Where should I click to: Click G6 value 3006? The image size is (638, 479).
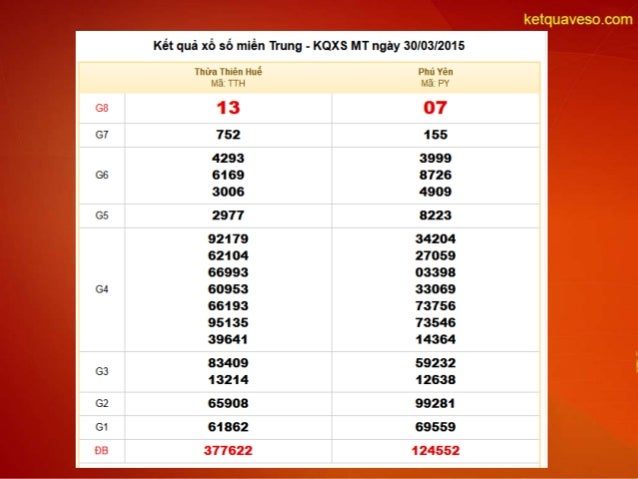click(x=228, y=192)
